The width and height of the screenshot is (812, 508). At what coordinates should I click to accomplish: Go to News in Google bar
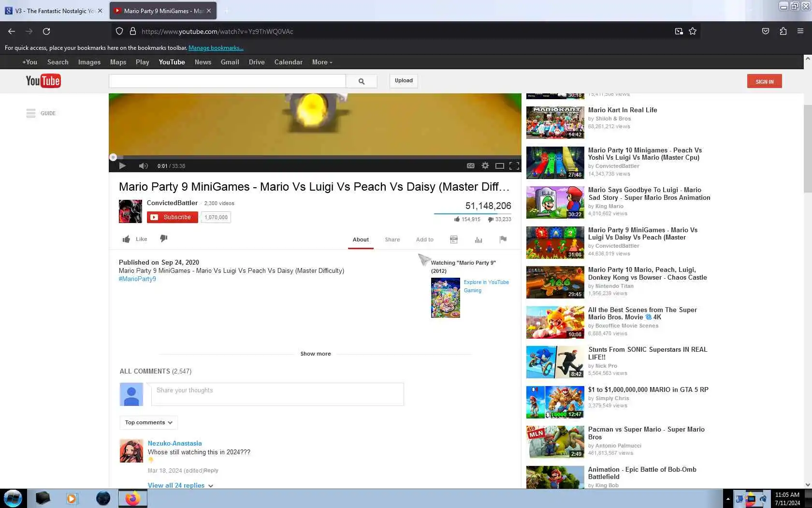203,62
